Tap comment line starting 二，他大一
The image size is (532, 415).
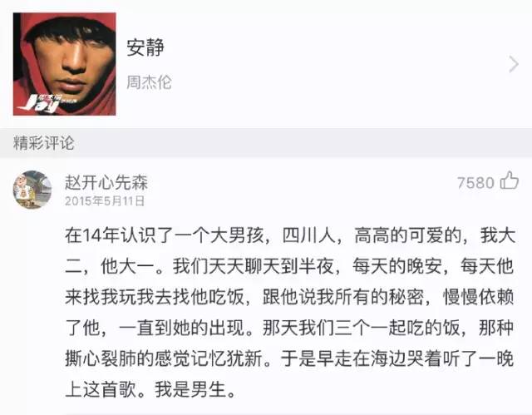290,266
